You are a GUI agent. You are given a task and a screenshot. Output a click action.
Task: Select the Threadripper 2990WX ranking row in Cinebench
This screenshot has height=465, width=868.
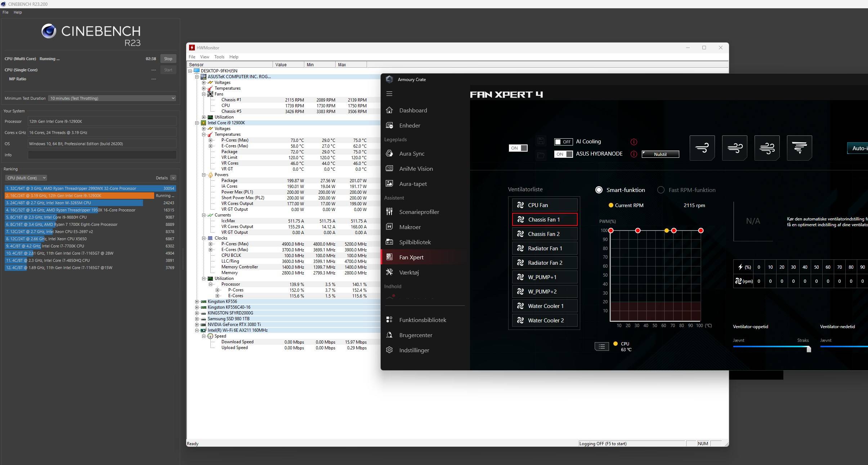[90, 188]
